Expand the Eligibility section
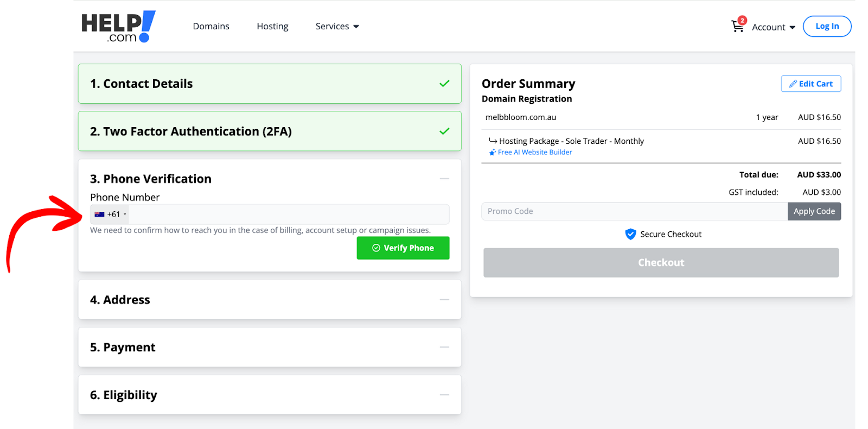Viewport: 868px width, 429px height. (x=444, y=395)
